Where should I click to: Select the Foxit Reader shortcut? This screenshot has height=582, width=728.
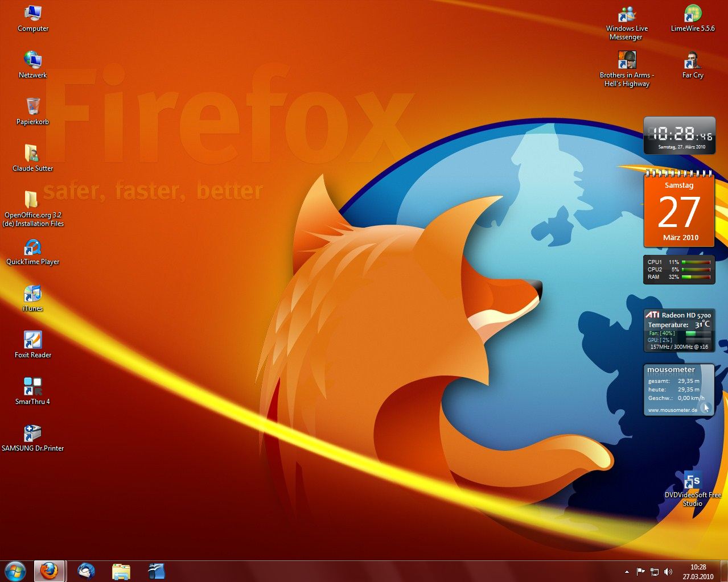point(33,345)
